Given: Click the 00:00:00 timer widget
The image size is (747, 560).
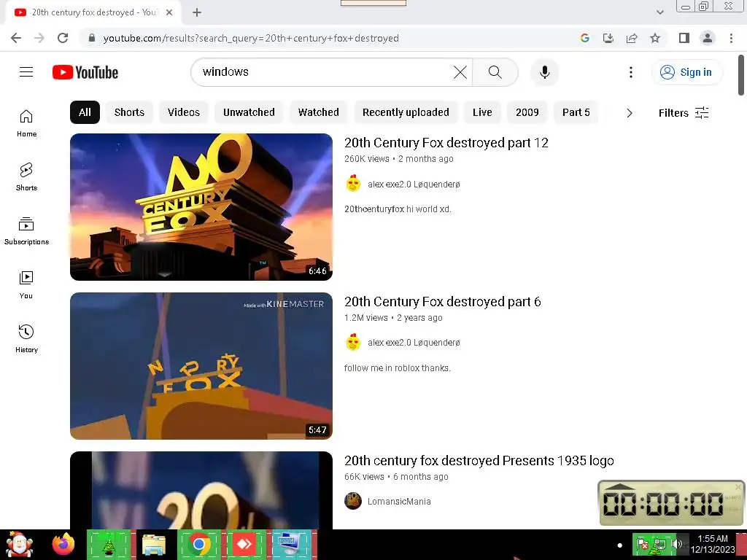Looking at the screenshot, I should click(x=671, y=503).
